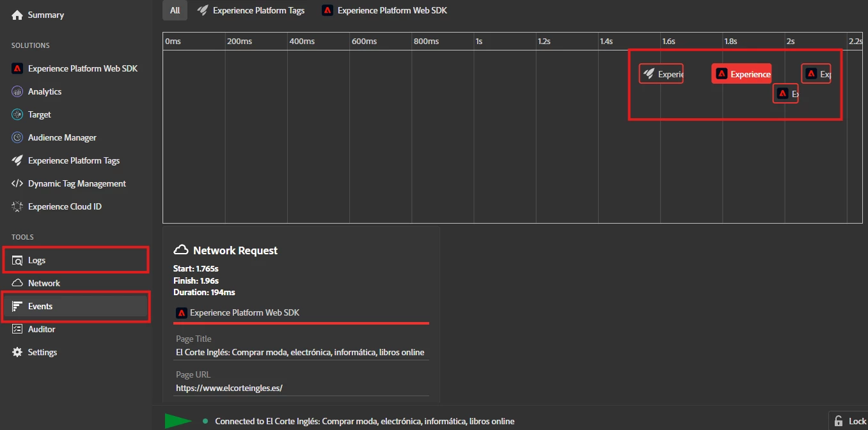868x430 pixels.
Task: Click the Target sidebar icon
Action: 17,114
